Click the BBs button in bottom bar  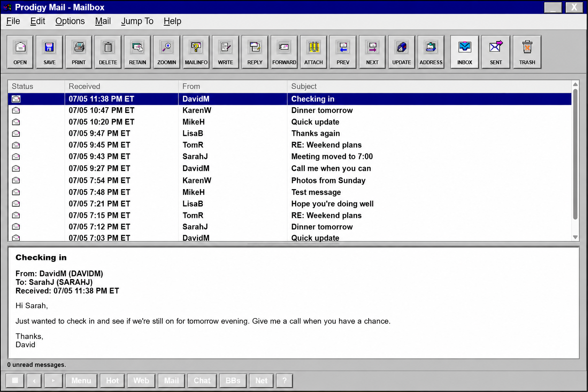point(233,381)
